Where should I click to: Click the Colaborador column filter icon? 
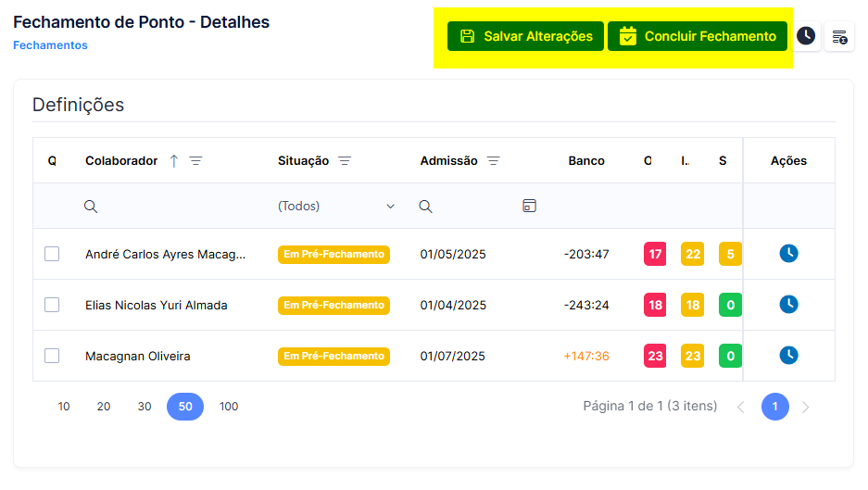196,160
